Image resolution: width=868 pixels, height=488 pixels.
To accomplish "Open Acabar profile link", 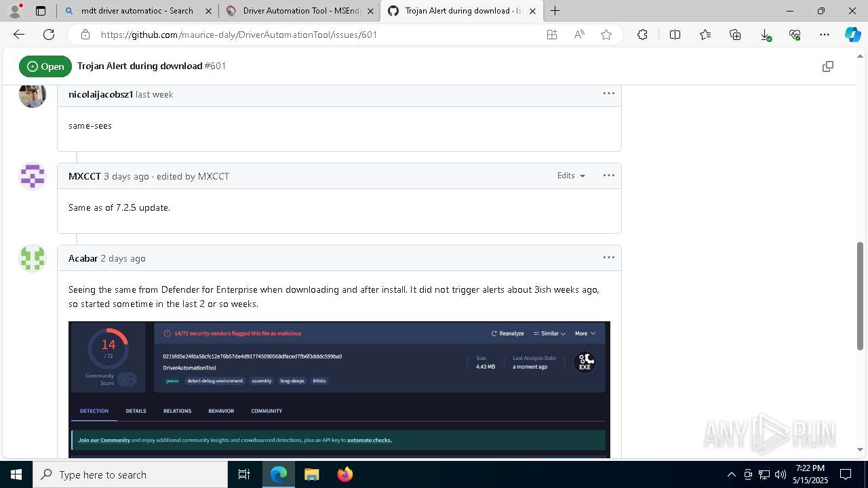I will 83,258.
